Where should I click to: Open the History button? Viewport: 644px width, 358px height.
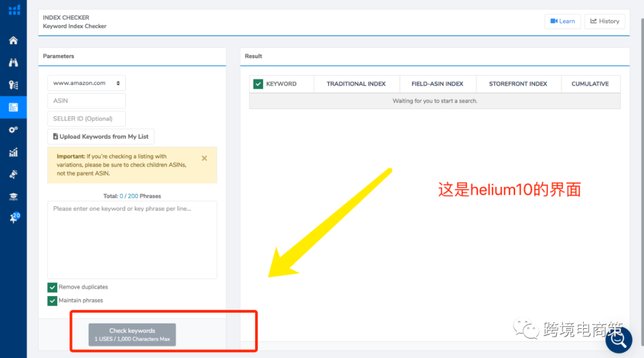[605, 21]
